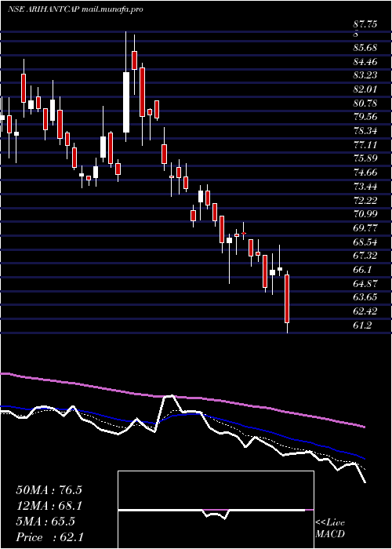Screen dimensions: 392x549
Task: Click the 62.42 price axis label
Action: pos(365,311)
